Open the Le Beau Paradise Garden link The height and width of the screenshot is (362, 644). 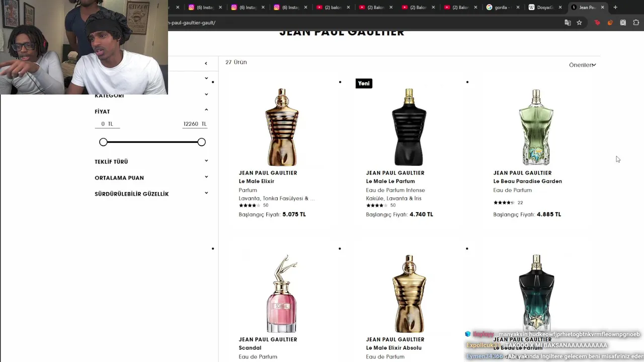[528, 181]
